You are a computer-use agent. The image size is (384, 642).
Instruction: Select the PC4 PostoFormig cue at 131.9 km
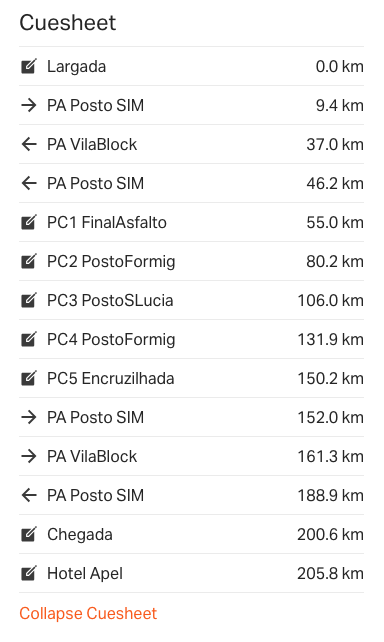pos(191,339)
